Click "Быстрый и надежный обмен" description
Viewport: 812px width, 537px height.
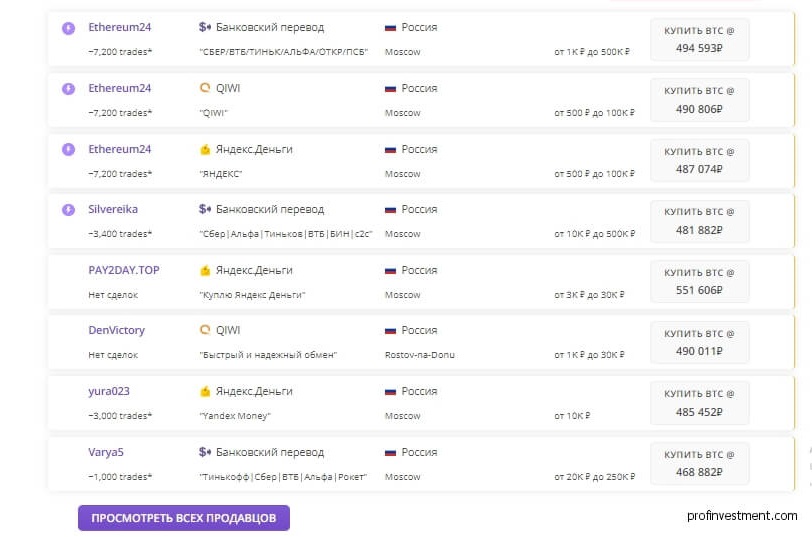click(268, 355)
